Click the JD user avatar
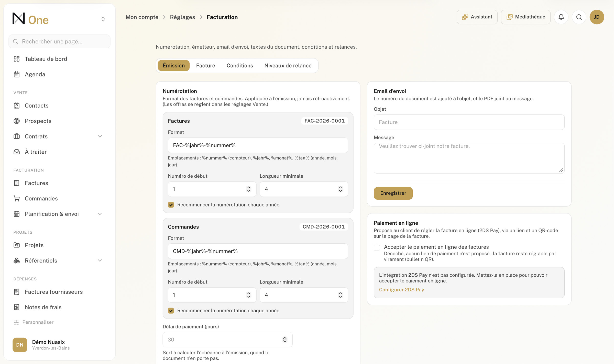Image resolution: width=614 pixels, height=364 pixels. (x=597, y=17)
